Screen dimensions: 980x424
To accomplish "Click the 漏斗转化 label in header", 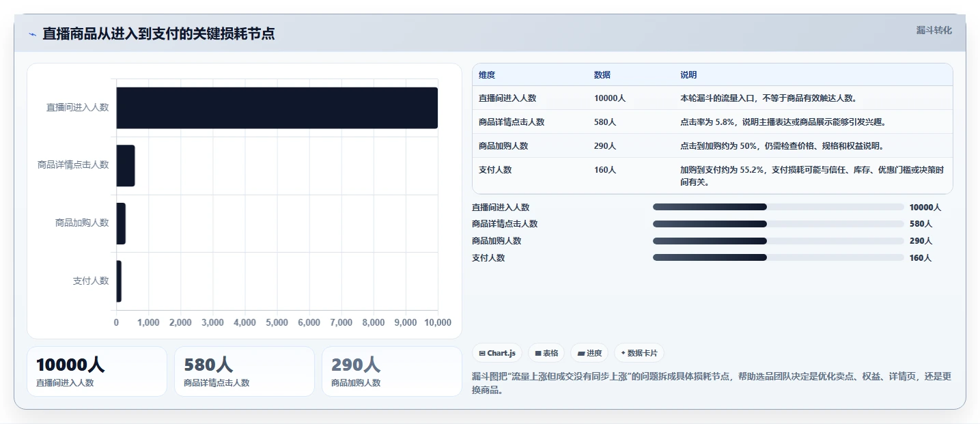I will (x=934, y=31).
